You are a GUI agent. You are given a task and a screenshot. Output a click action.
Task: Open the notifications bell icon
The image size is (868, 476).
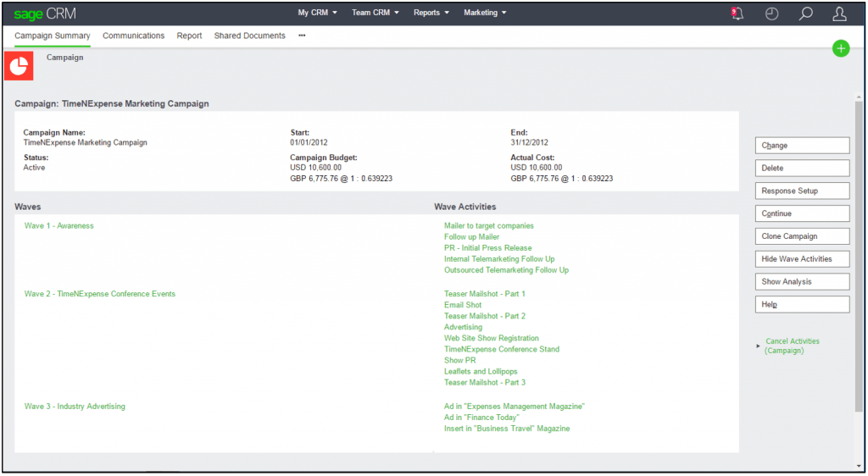(737, 14)
